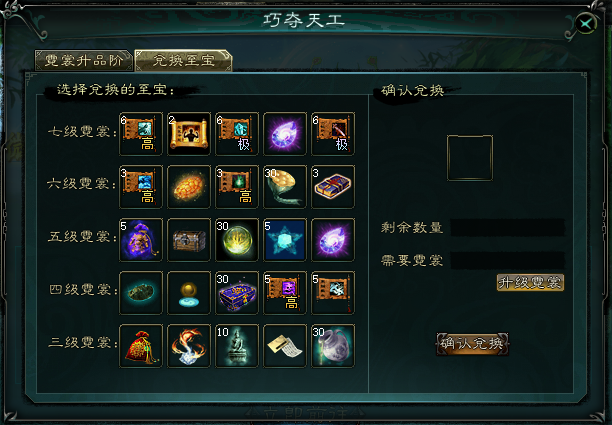Screen dimensions: 612x425
Task: Open the 兑换至宝 tab
Action: pos(183,60)
